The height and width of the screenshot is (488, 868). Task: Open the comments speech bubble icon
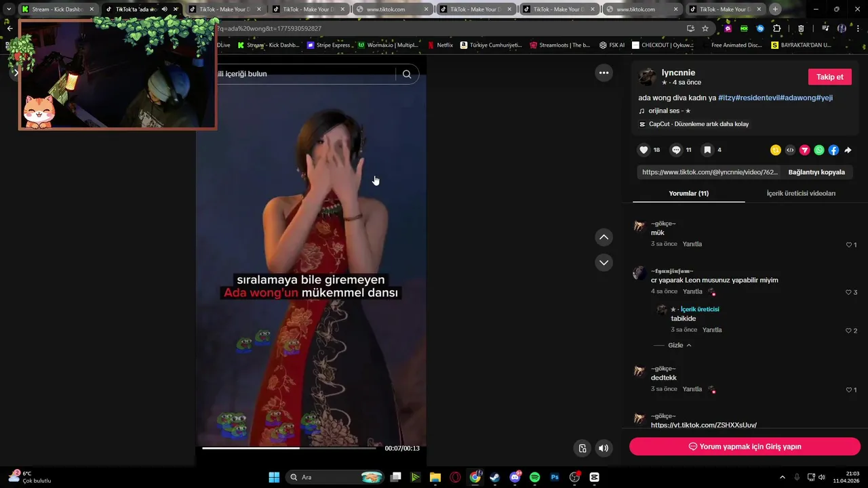pos(676,150)
